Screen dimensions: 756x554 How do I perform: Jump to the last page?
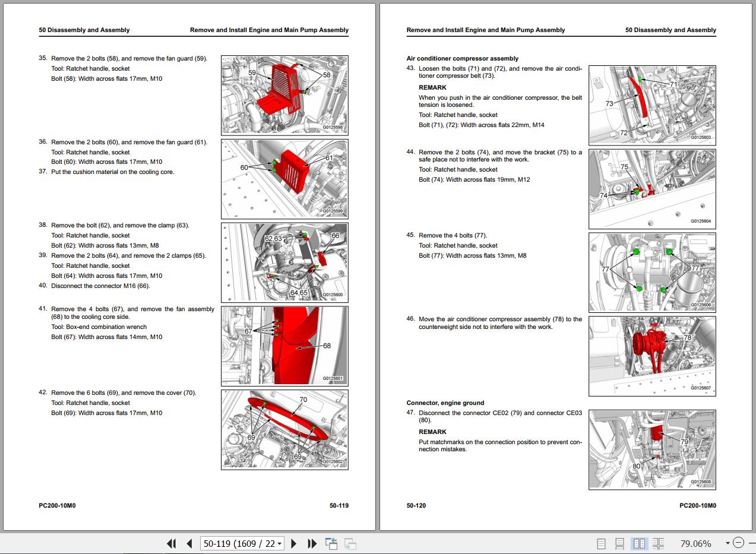pos(312,543)
